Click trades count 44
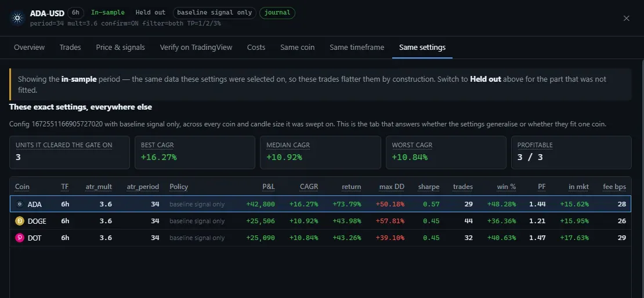The width and height of the screenshot is (644, 298). click(x=469, y=221)
